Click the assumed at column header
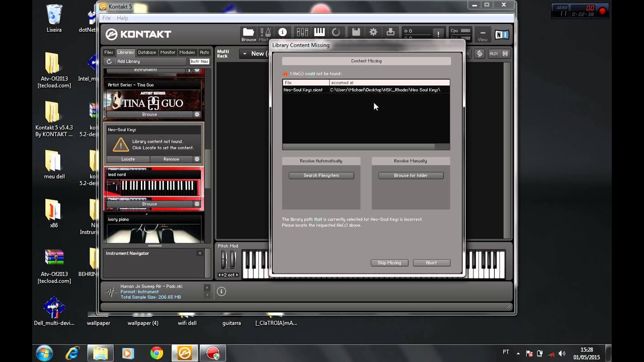Image resolution: width=644 pixels, height=362 pixels. point(389,82)
